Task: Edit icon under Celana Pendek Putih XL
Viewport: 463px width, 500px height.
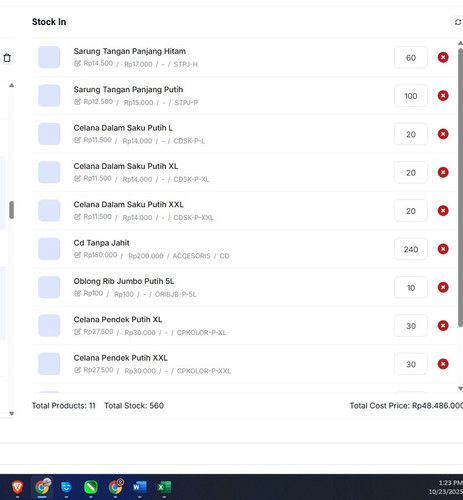Action: pyautogui.click(x=77, y=332)
